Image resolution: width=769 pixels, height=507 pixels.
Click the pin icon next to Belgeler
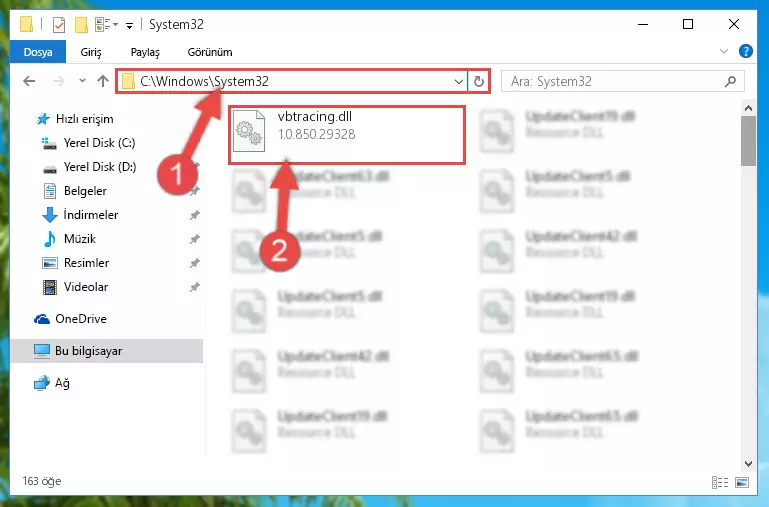[x=195, y=191]
